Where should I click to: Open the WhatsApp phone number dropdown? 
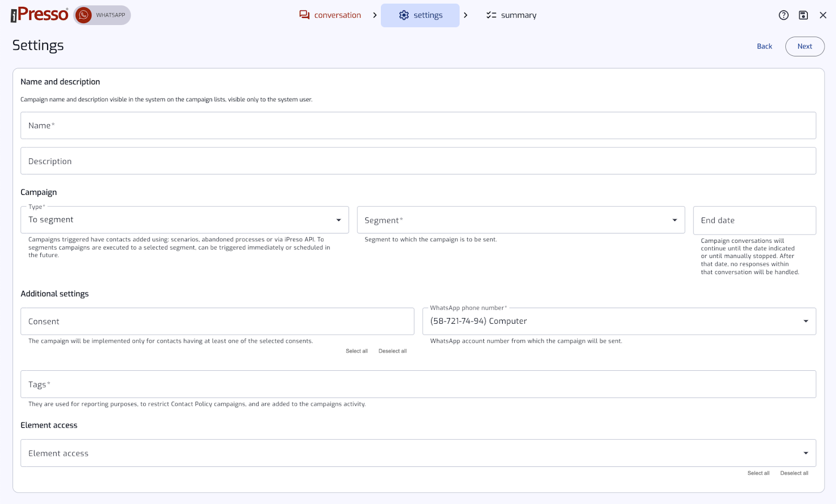click(x=619, y=321)
